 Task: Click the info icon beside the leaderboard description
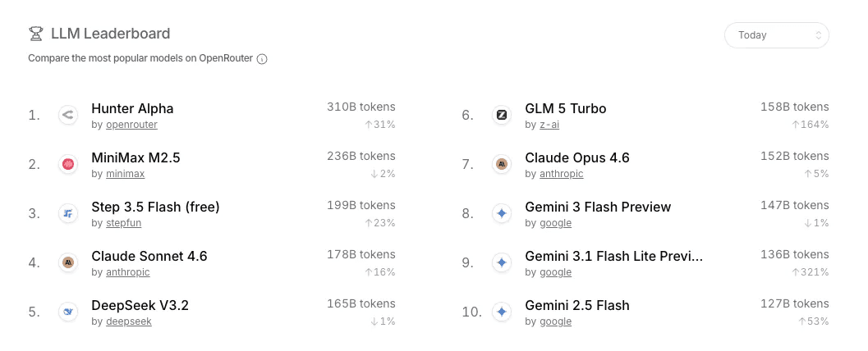(262, 59)
